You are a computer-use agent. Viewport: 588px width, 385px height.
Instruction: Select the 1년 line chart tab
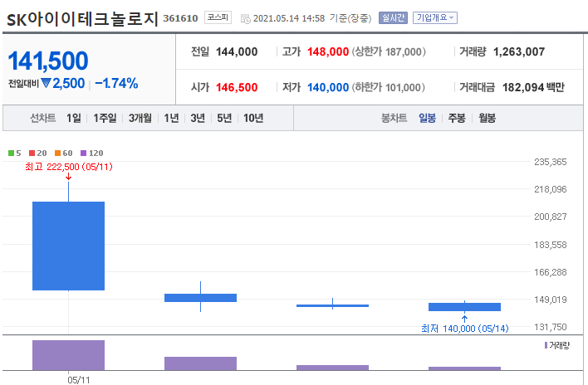click(171, 118)
